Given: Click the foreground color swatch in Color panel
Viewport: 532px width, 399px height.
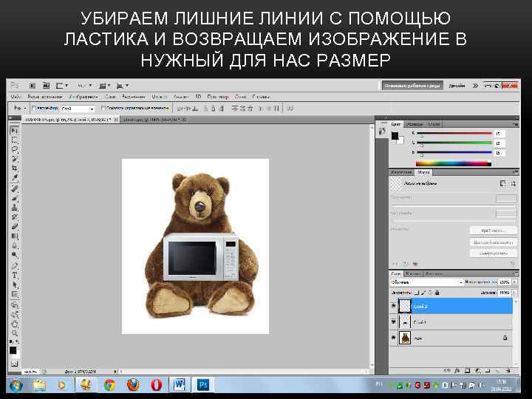Looking at the screenshot, I should (395, 136).
